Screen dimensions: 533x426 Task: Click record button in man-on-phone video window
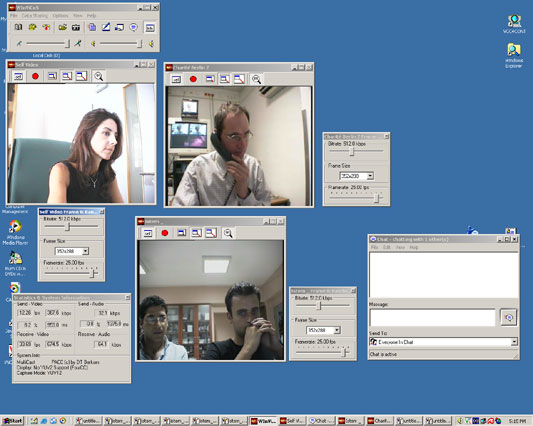[193, 79]
